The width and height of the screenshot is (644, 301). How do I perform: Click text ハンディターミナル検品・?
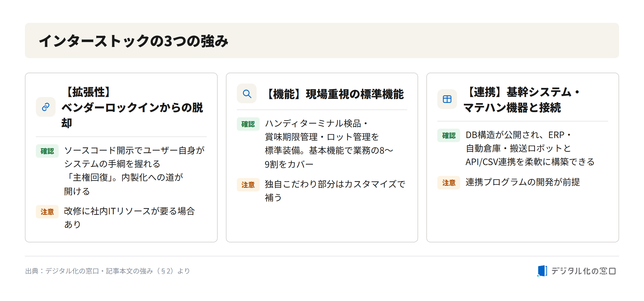click(x=316, y=124)
